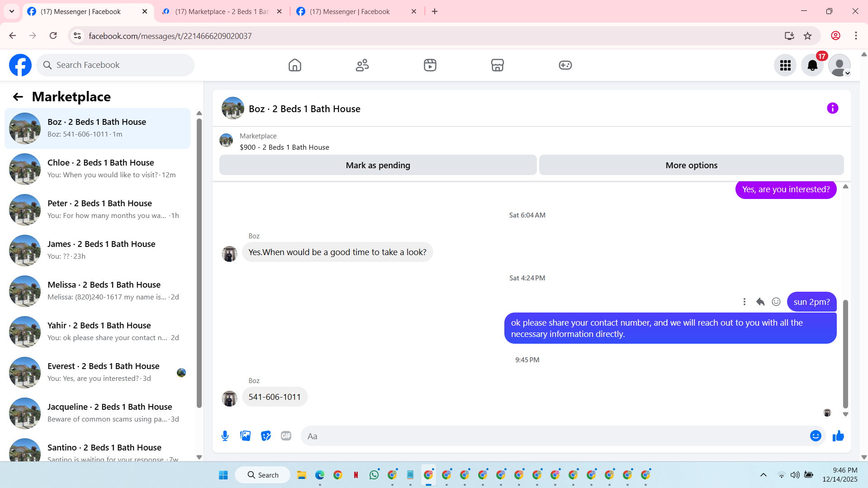Screen dimensions: 868x488
Task: Open Jacqueline's 2 Beds 1 Bath House chat
Action: (97, 413)
